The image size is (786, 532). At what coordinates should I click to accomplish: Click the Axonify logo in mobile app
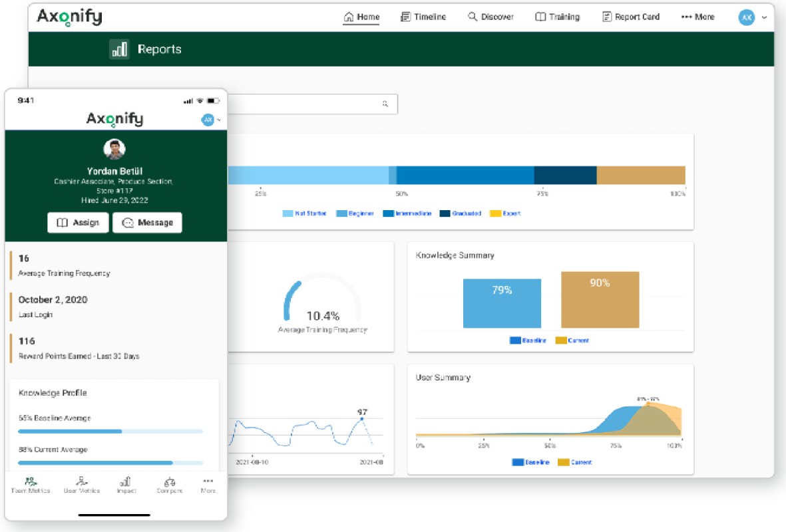tap(114, 119)
